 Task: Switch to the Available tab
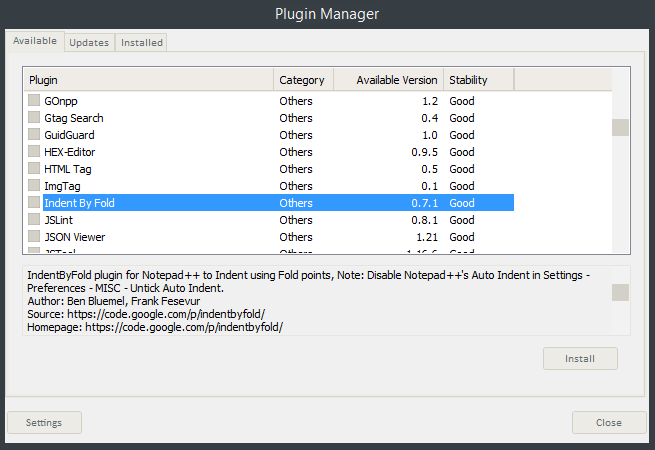(x=35, y=41)
